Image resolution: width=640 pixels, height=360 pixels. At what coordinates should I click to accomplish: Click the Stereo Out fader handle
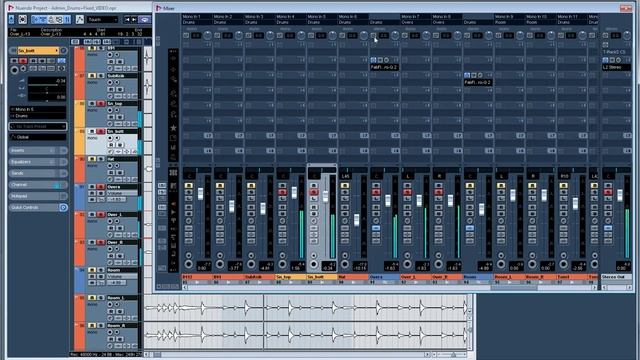click(620, 196)
